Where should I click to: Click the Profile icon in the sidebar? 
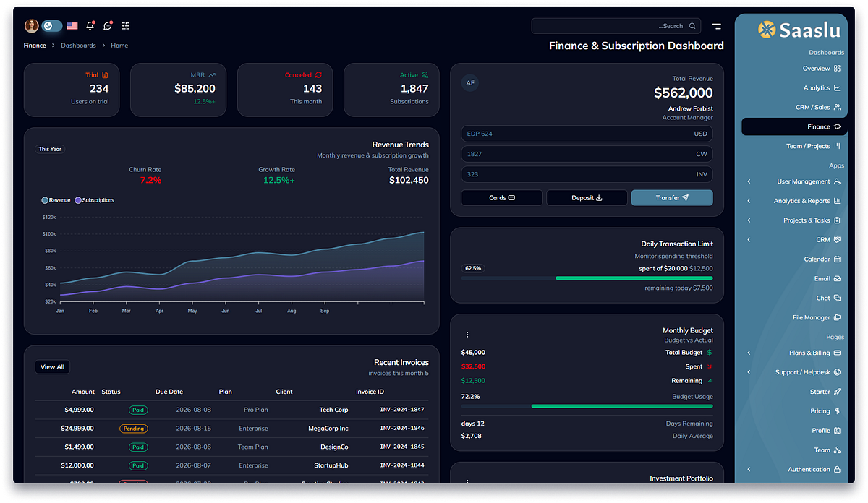837,431
